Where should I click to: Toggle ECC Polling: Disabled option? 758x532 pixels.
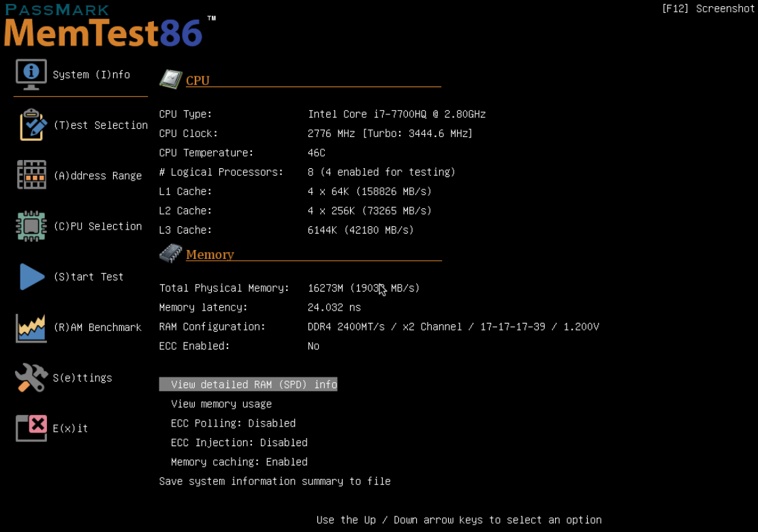[x=233, y=423]
